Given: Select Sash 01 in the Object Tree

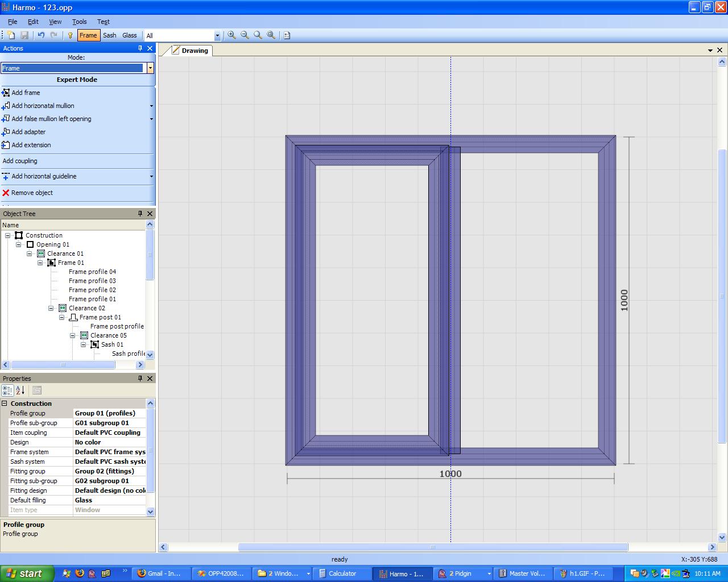Looking at the screenshot, I should pyautogui.click(x=112, y=344).
